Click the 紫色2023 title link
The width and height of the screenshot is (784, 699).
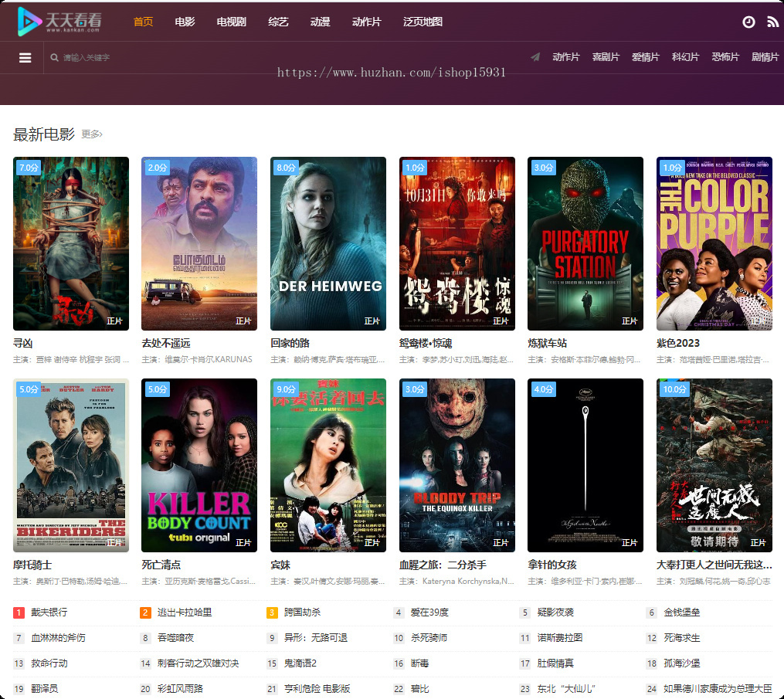click(678, 344)
